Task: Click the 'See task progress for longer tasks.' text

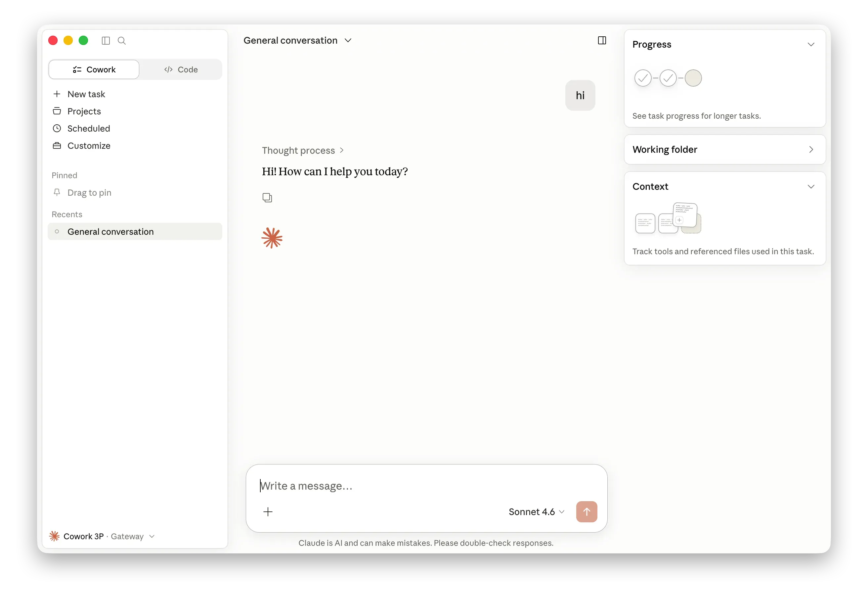Action: point(696,116)
